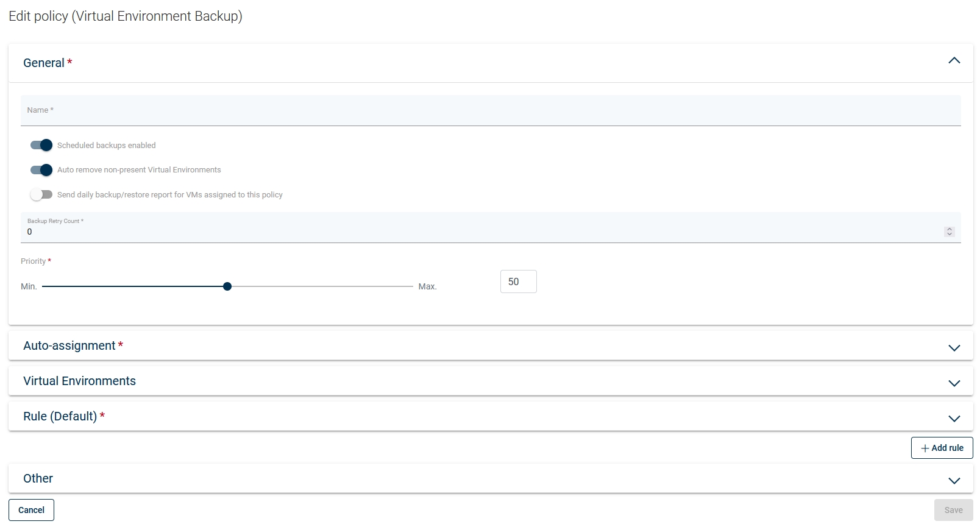The image size is (980, 524).
Task: Click the Name input field
Action: (490, 111)
